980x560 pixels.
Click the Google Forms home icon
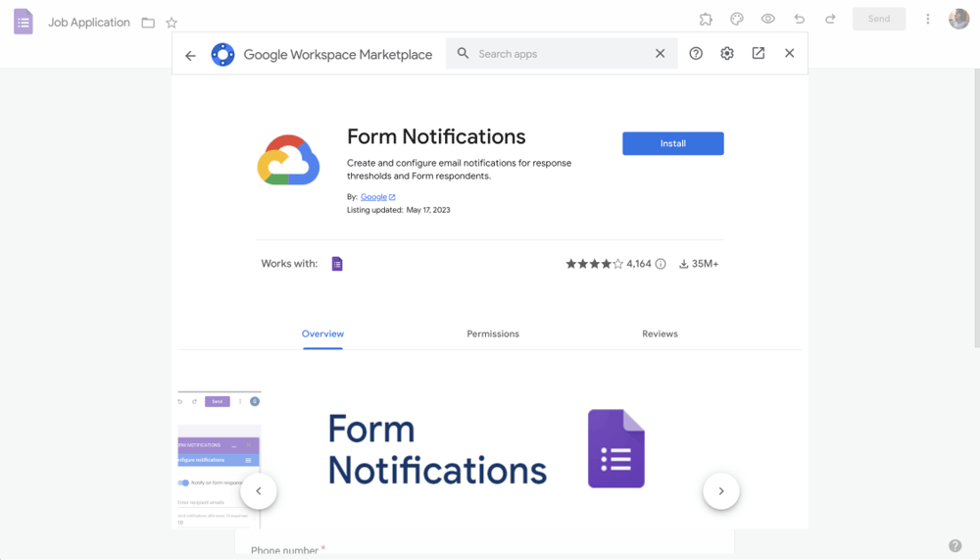[x=24, y=22]
